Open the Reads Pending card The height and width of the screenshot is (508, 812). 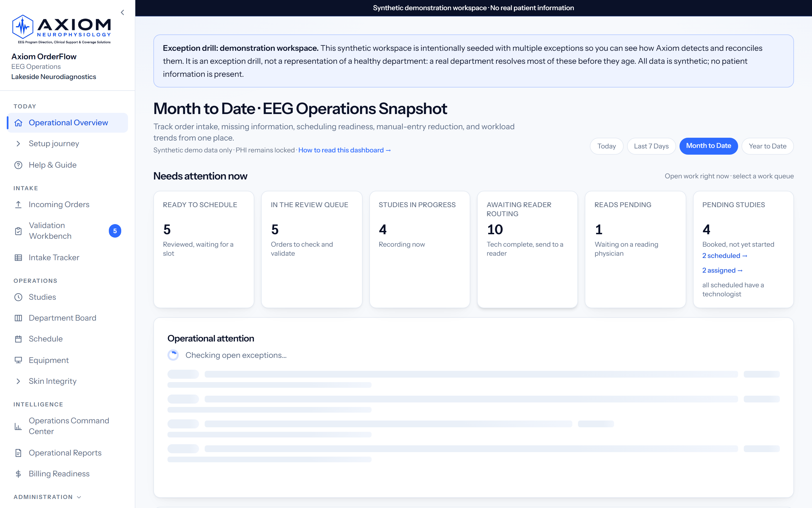click(635, 249)
